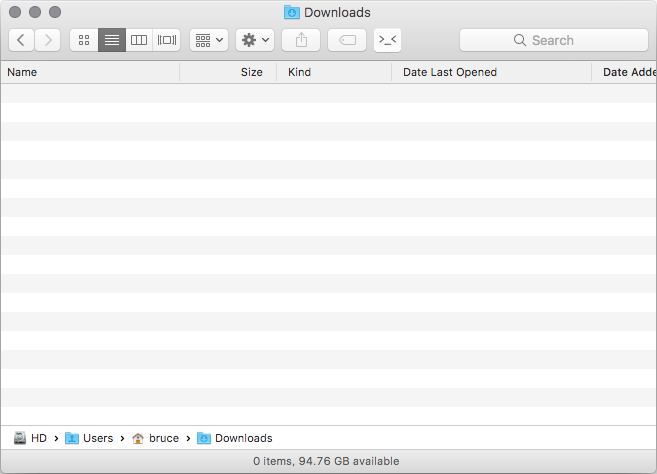Screen dimensions: 657x474
Task: Click the Forward navigation arrow
Action: point(47,40)
